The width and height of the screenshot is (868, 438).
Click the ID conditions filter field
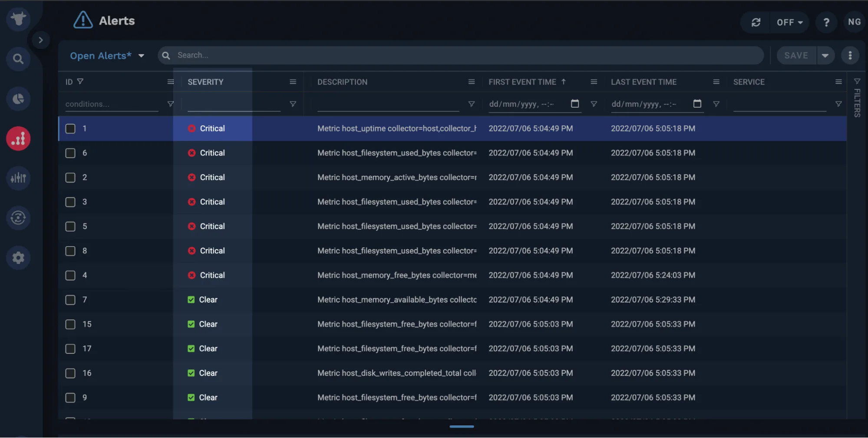(112, 104)
